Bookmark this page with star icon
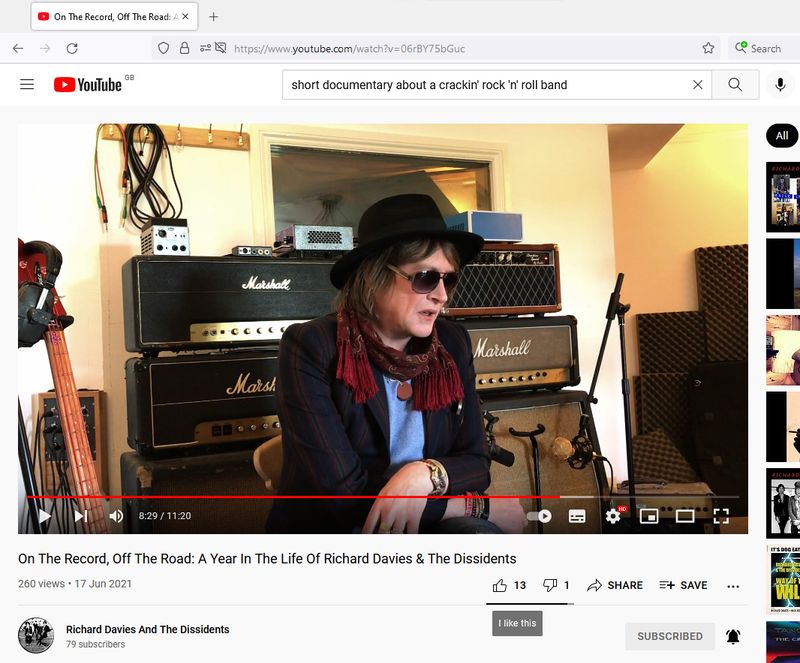The width and height of the screenshot is (800, 663). pos(708,48)
